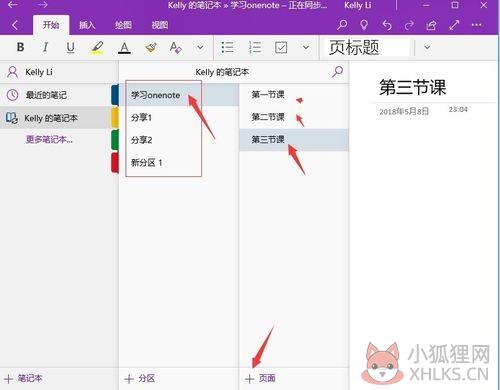Open the 第一节课 page
This screenshot has width=500, height=390.
(x=294, y=95)
